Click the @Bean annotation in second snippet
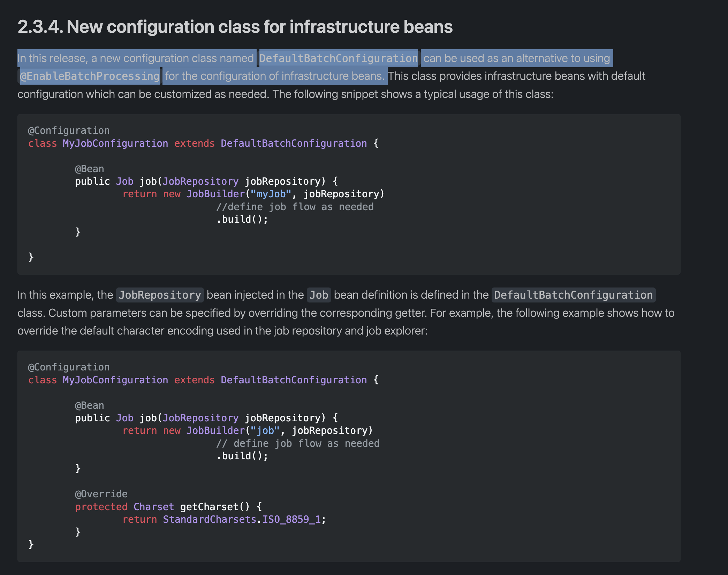 [89, 405]
